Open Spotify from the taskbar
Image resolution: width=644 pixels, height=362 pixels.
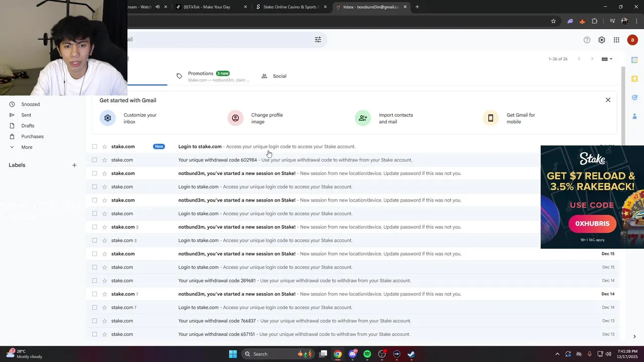click(x=367, y=354)
